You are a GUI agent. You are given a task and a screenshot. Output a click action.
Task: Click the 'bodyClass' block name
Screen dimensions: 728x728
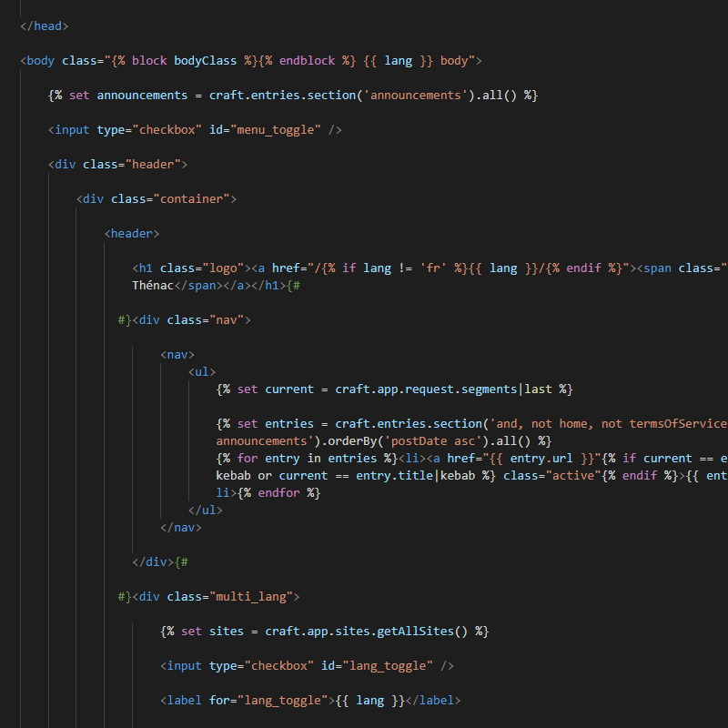[x=205, y=61]
